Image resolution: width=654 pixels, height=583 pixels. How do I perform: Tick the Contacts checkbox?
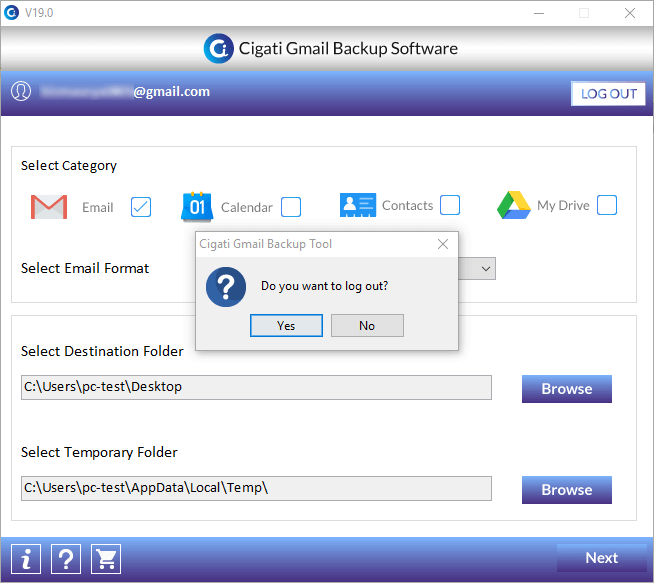450,205
